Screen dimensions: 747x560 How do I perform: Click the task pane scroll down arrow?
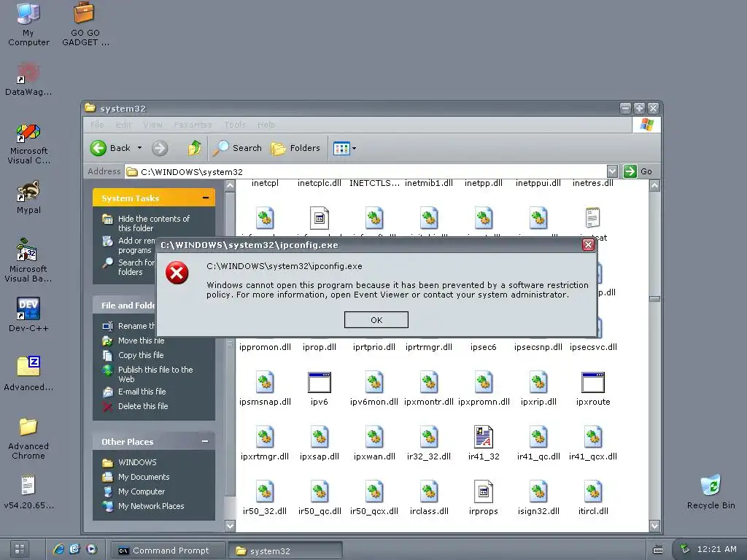click(230, 526)
